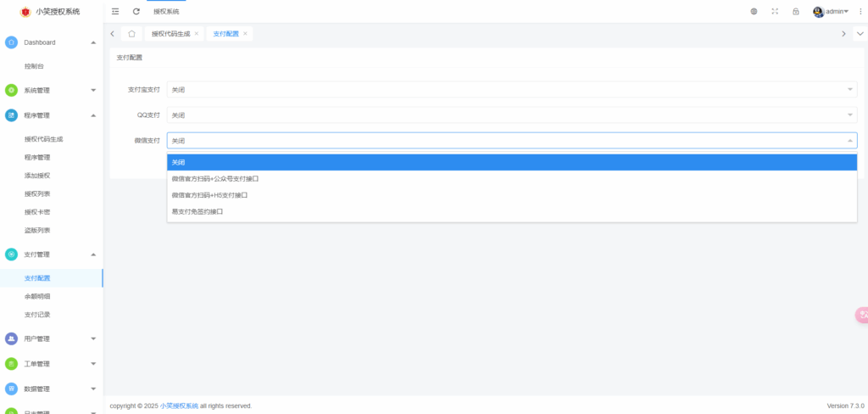Image resolution: width=868 pixels, height=414 pixels.
Task: Switch to the 授权代码生成 tab
Action: pyautogui.click(x=170, y=33)
